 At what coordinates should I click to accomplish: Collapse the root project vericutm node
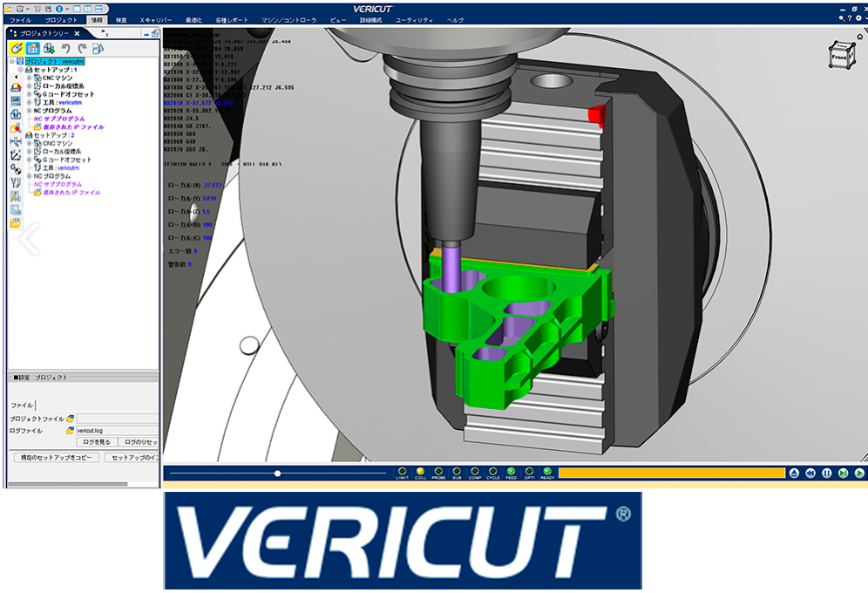click(12, 61)
